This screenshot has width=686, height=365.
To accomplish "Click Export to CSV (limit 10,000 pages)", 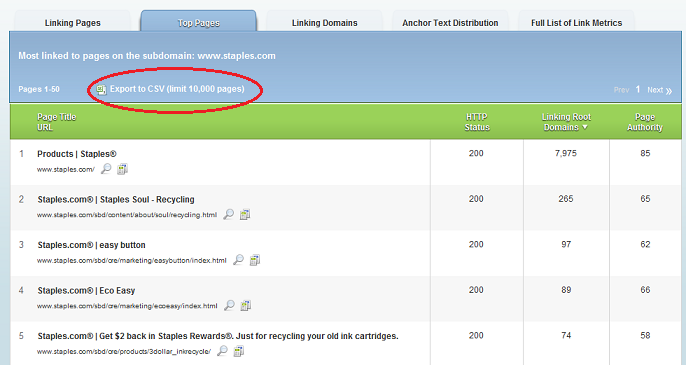I will tap(177, 89).
